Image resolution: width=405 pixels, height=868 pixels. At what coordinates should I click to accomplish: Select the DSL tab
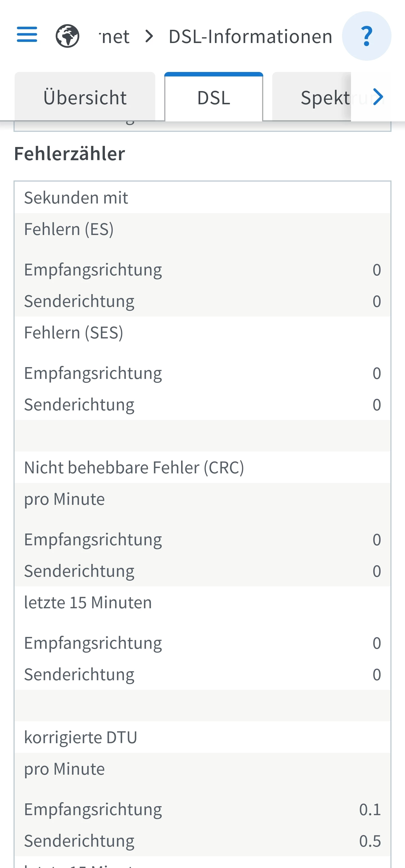[x=214, y=98]
